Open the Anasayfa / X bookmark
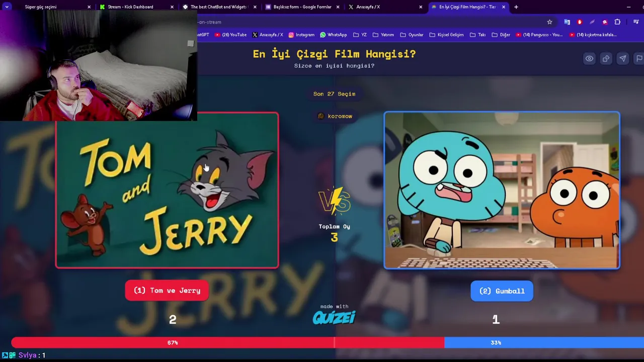Viewport: 644px width, 362px height. pyautogui.click(x=267, y=35)
